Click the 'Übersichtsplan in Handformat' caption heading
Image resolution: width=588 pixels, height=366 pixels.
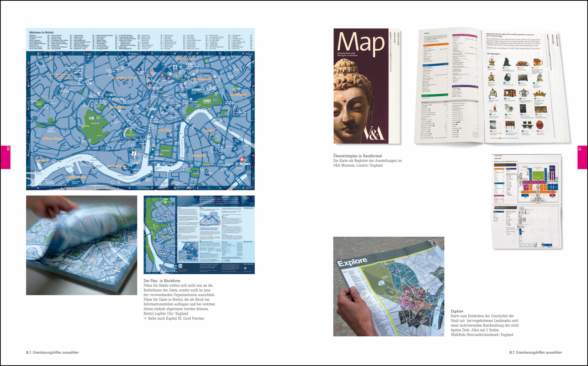pyautogui.click(x=358, y=156)
